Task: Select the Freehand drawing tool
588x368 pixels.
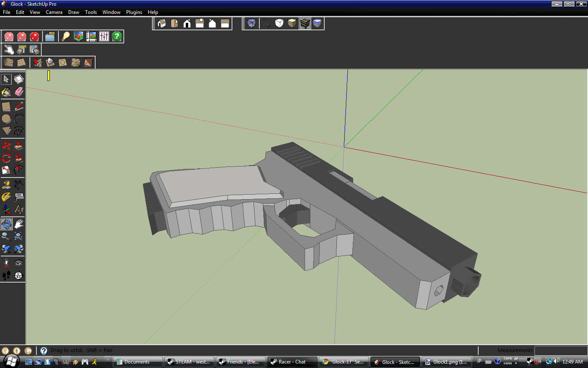Action: [19, 131]
